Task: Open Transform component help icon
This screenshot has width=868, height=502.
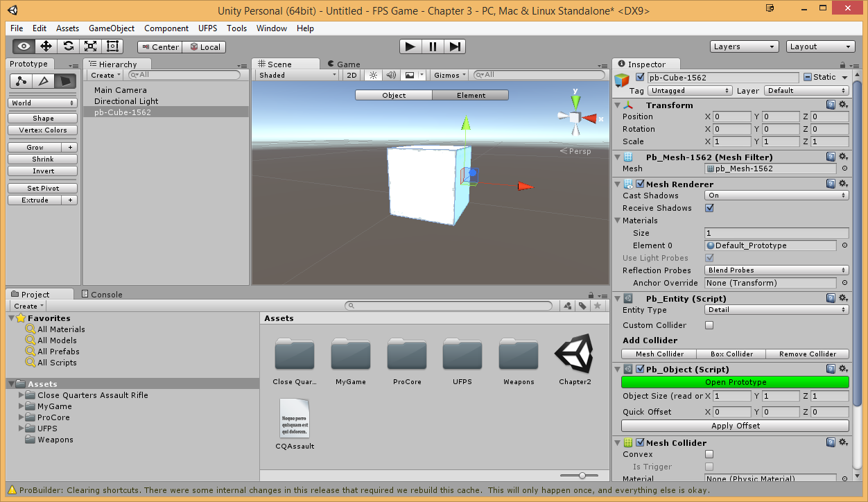Action: (831, 105)
